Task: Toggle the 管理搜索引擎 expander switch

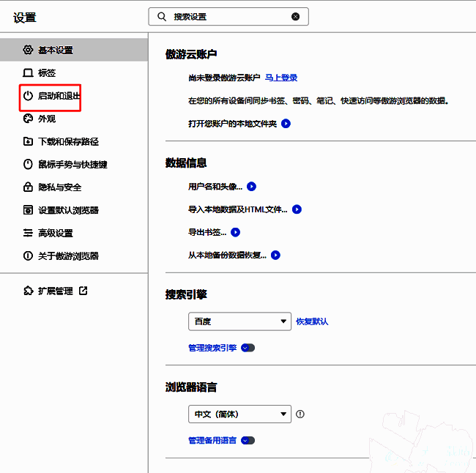Action: click(x=248, y=348)
